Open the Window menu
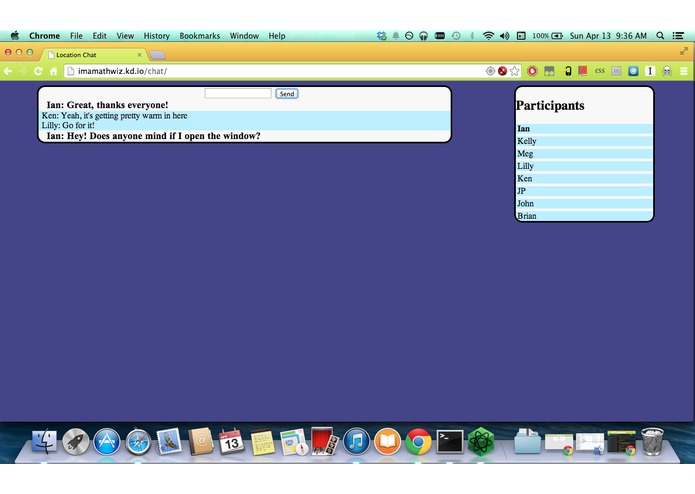Viewport: 695px width, 494px height. [244, 36]
